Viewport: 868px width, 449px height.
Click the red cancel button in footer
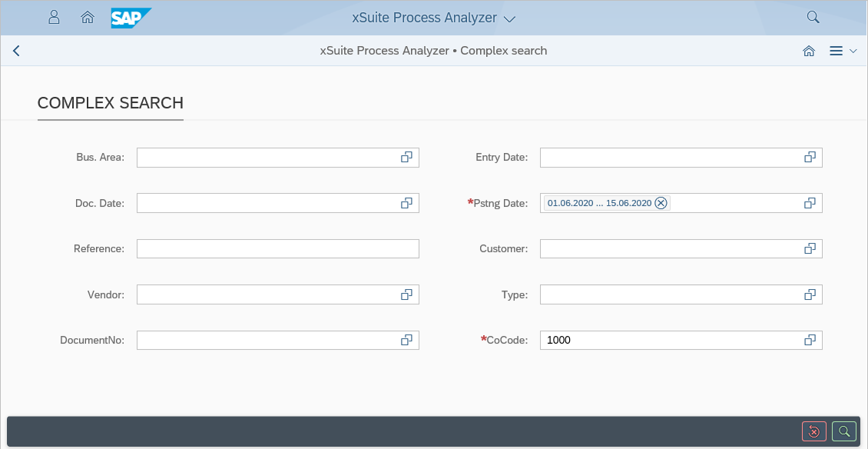coord(813,431)
